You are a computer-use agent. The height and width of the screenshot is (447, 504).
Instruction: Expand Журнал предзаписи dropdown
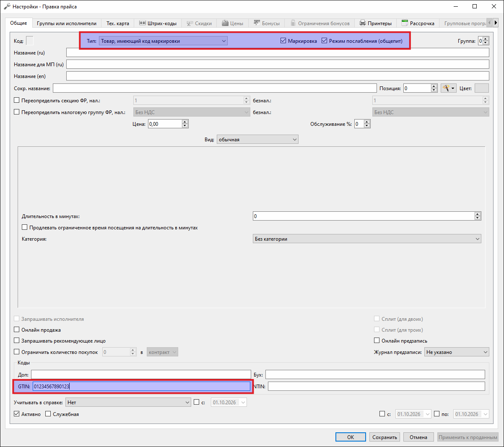(x=457, y=352)
